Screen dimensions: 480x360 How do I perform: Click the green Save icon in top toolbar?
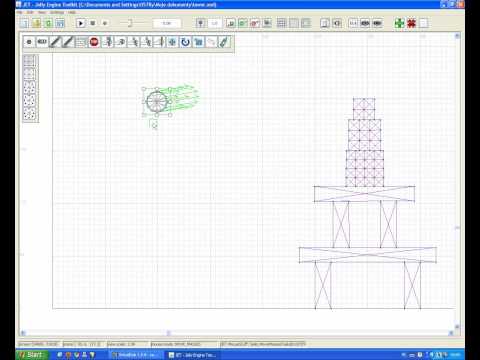[x=48, y=23]
